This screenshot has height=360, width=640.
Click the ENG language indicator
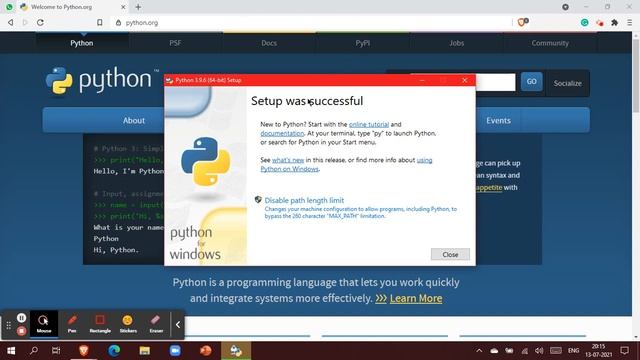pyautogui.click(x=573, y=351)
